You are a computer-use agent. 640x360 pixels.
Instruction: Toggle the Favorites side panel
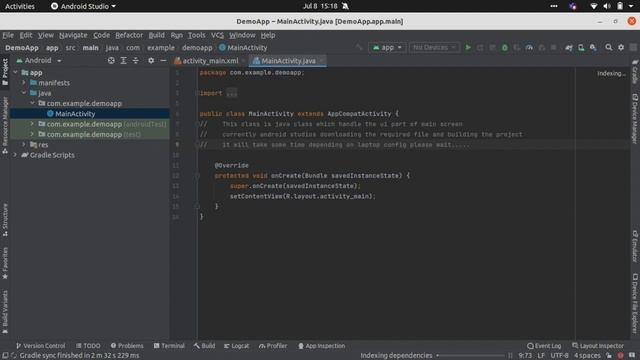tap(5, 263)
